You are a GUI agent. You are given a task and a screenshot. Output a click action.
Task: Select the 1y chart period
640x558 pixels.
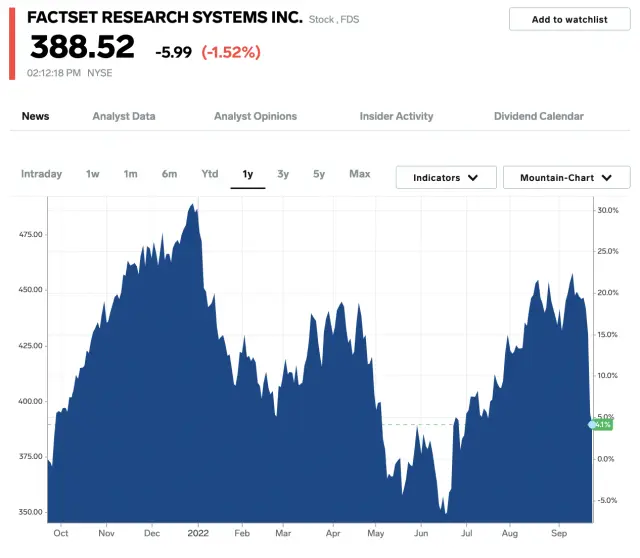(x=248, y=174)
